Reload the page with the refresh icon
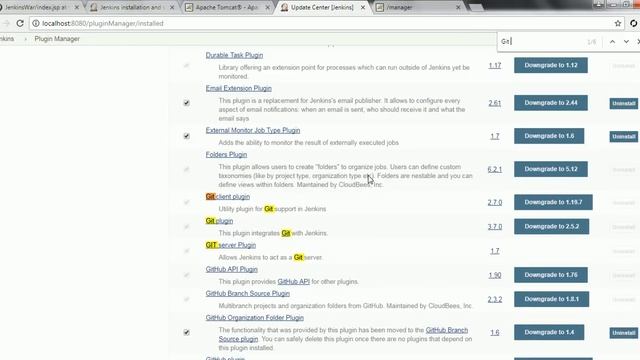The width and height of the screenshot is (640, 360). [20, 23]
